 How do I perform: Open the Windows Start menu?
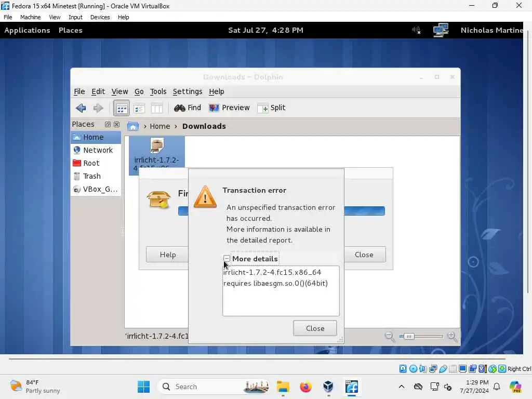[143, 387]
